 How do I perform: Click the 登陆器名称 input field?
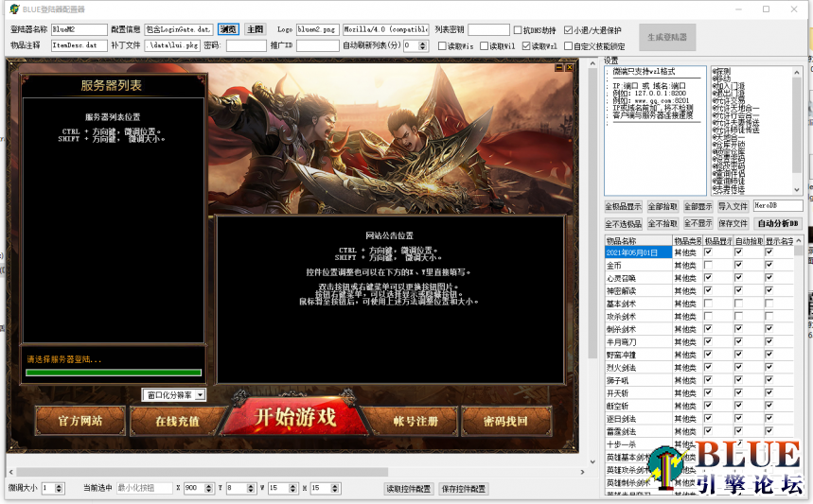[x=79, y=30]
